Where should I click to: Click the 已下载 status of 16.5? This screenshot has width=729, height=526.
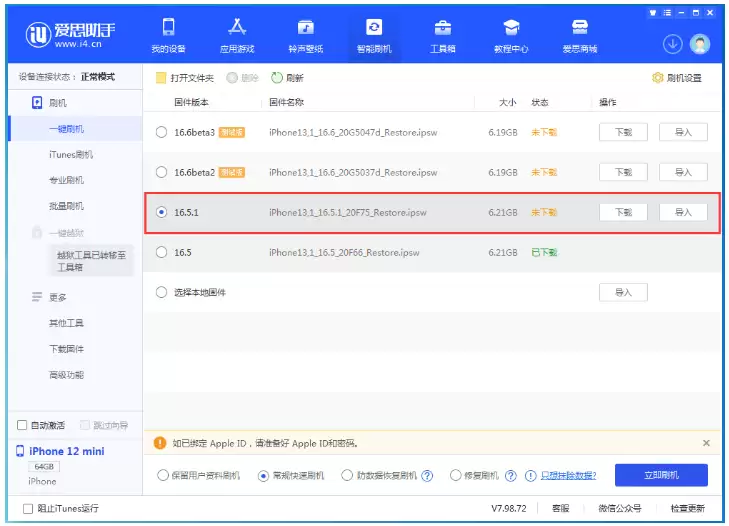544,253
